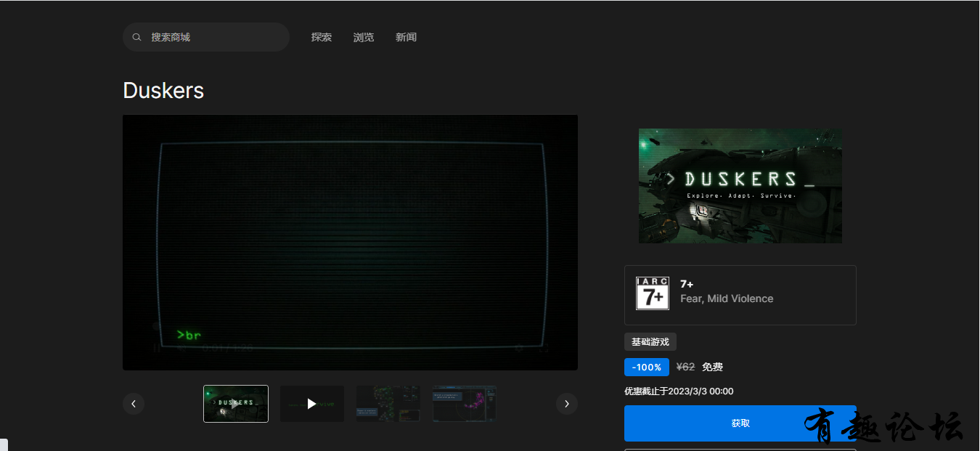
Task: Go to previous media with left arrow
Action: [134, 404]
